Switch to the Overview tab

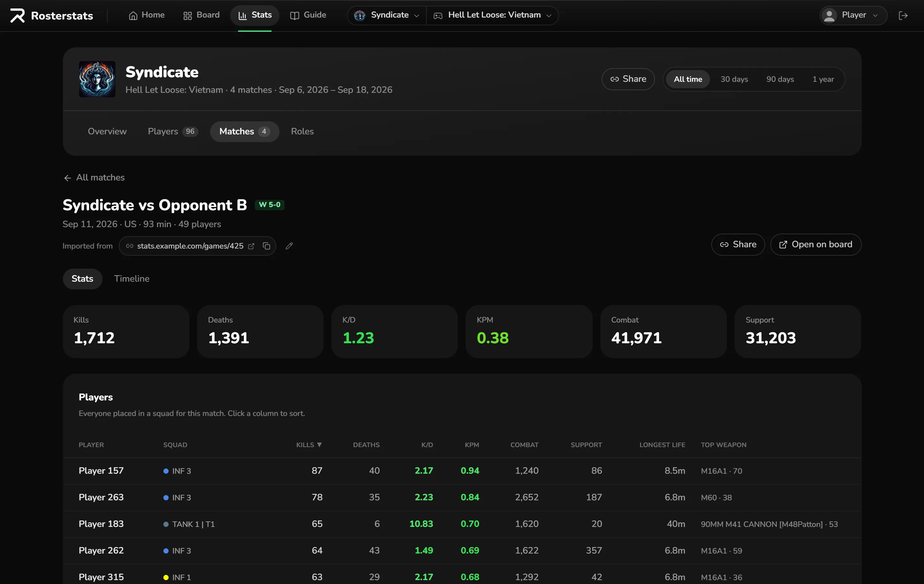coord(107,131)
